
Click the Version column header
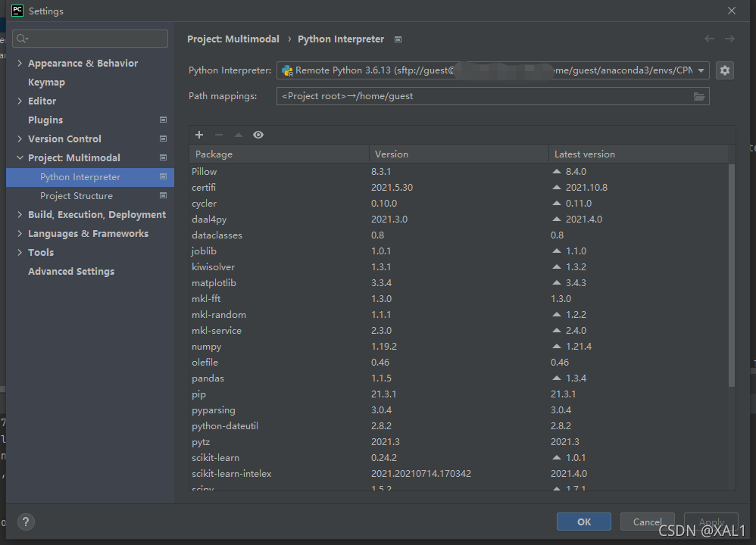tap(459, 154)
